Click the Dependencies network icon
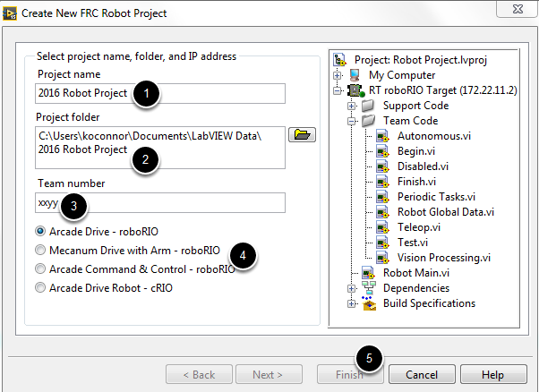Viewport: 539px width, 392px height. pyautogui.click(x=369, y=288)
